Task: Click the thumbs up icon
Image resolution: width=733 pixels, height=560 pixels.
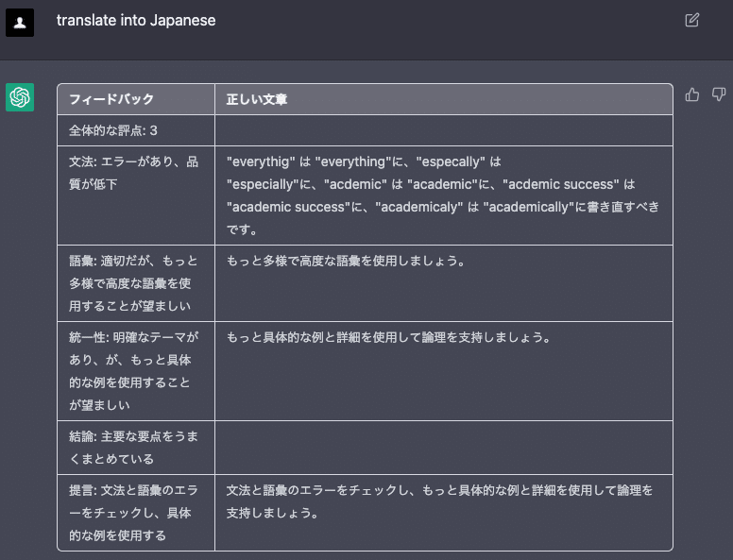Action: [692, 94]
